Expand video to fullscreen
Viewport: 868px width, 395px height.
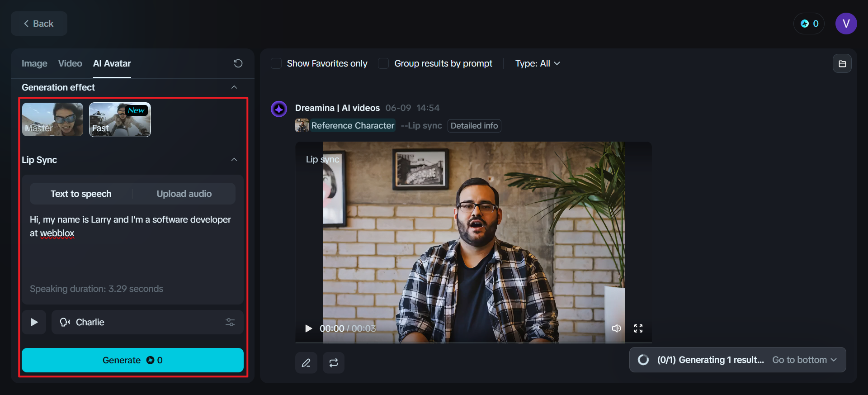pyautogui.click(x=638, y=328)
